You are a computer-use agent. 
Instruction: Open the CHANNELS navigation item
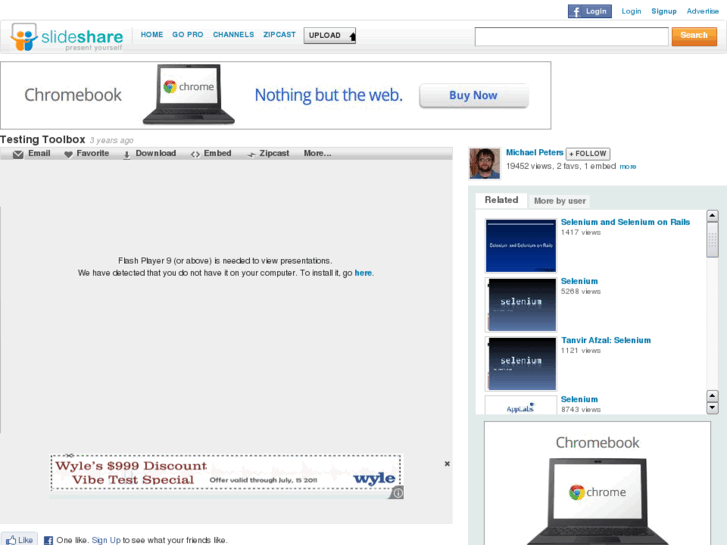(x=233, y=35)
